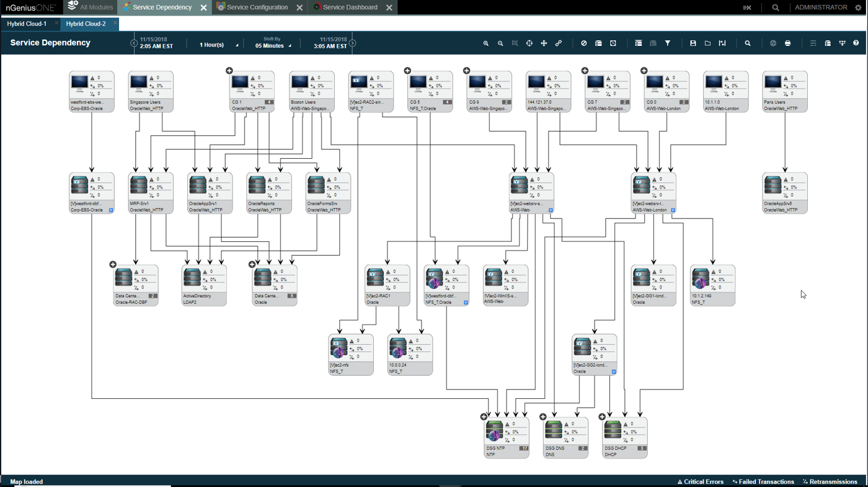Expand the CG 1 node group
The image size is (868, 487).
229,71
